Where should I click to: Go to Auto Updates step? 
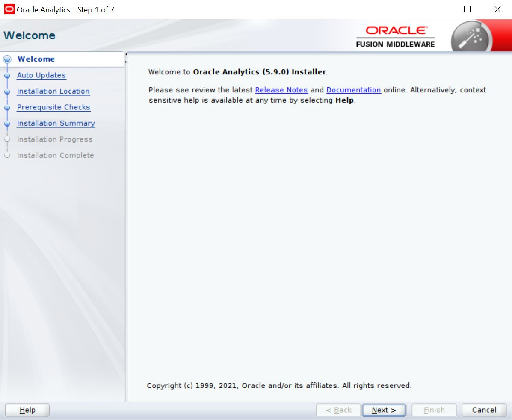41,75
